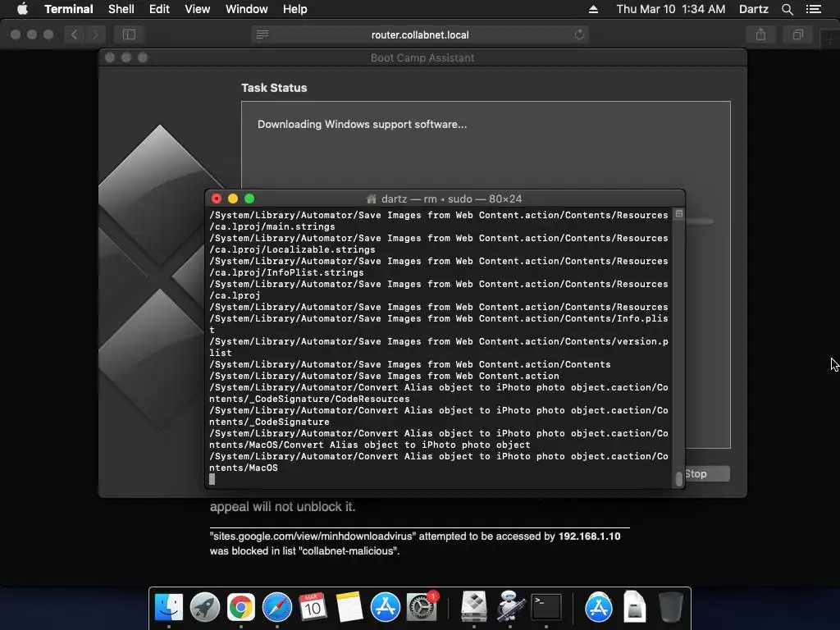Screen dimensions: 840x630
Task: Open the Edit menu
Action: pos(159,9)
